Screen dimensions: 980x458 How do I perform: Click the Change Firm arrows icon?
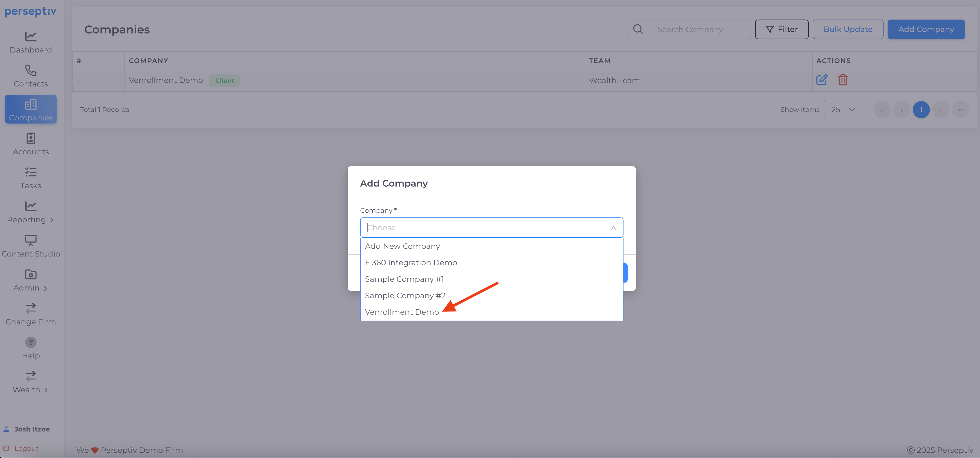30,308
